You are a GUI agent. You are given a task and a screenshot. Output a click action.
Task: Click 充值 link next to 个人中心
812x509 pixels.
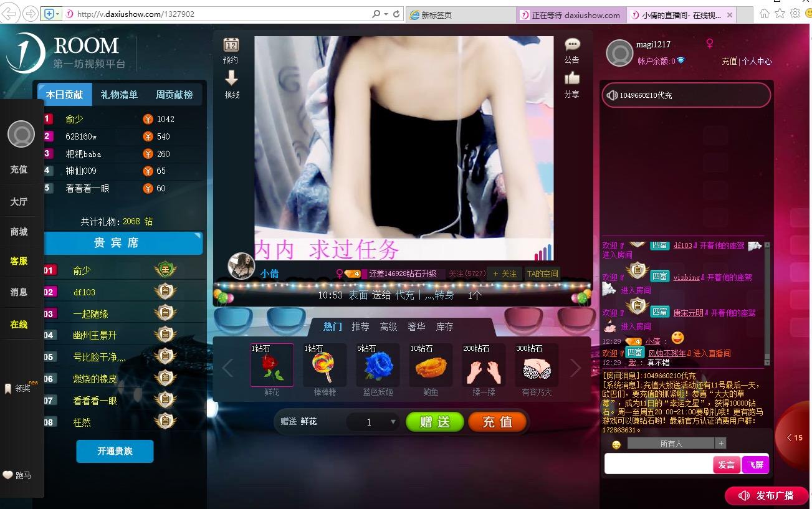click(x=729, y=61)
